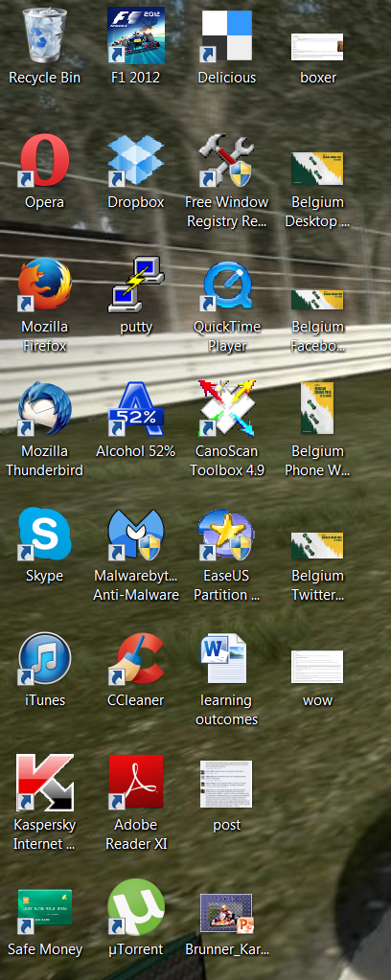This screenshot has height=980, width=391.
Task: Click the iTunes shortcut icon
Action: pyautogui.click(x=44, y=659)
